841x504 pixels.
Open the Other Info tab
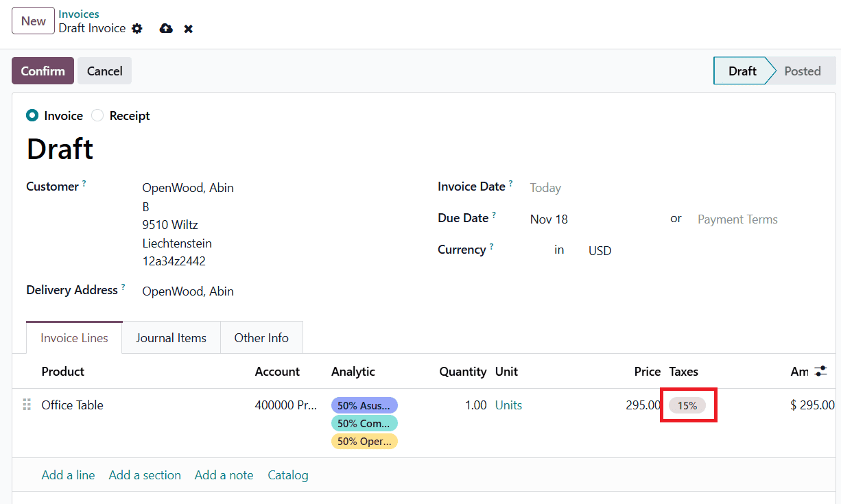pyautogui.click(x=261, y=337)
